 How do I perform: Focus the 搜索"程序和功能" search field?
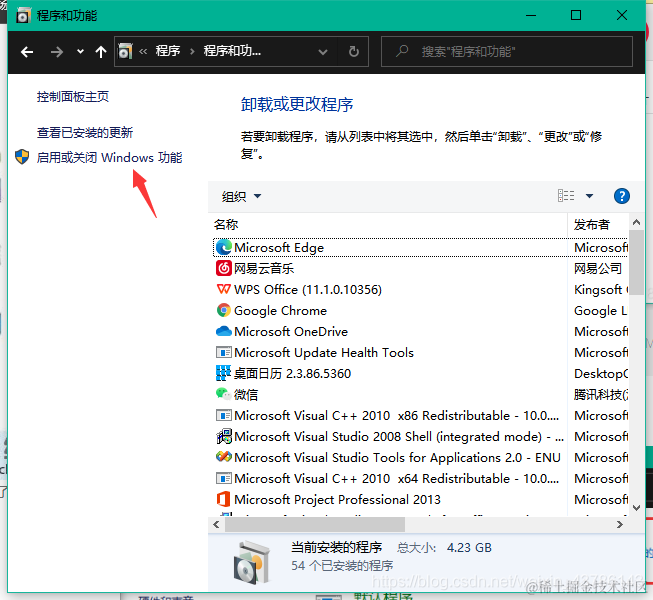[507, 52]
